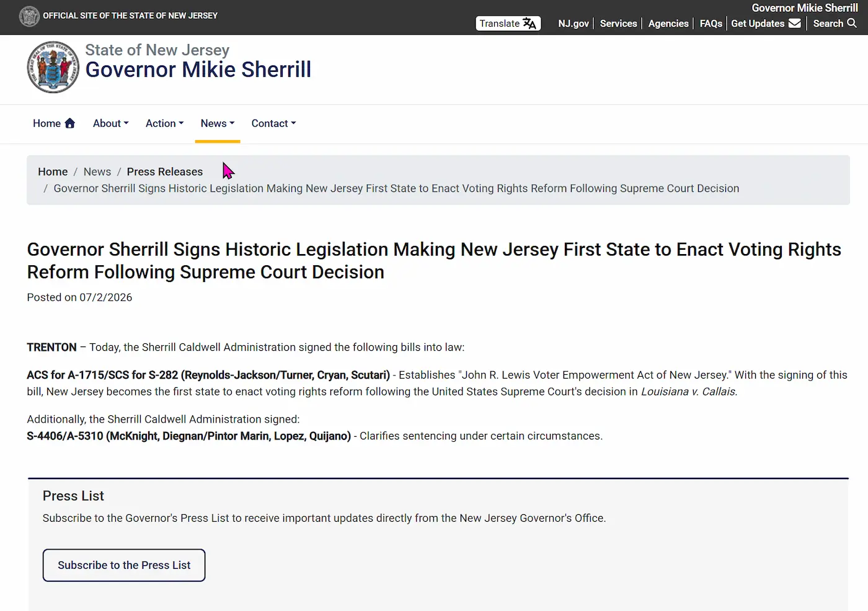Click the News breadcrumb link
The height and width of the screenshot is (611, 868).
tap(97, 172)
